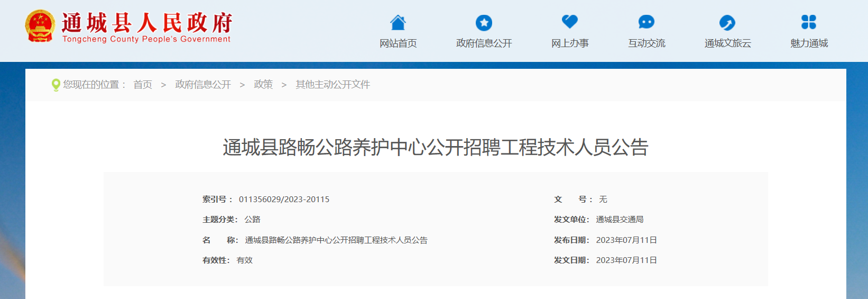Click the issuing unit 通城县交通局
This screenshot has height=299, width=868.
point(620,220)
